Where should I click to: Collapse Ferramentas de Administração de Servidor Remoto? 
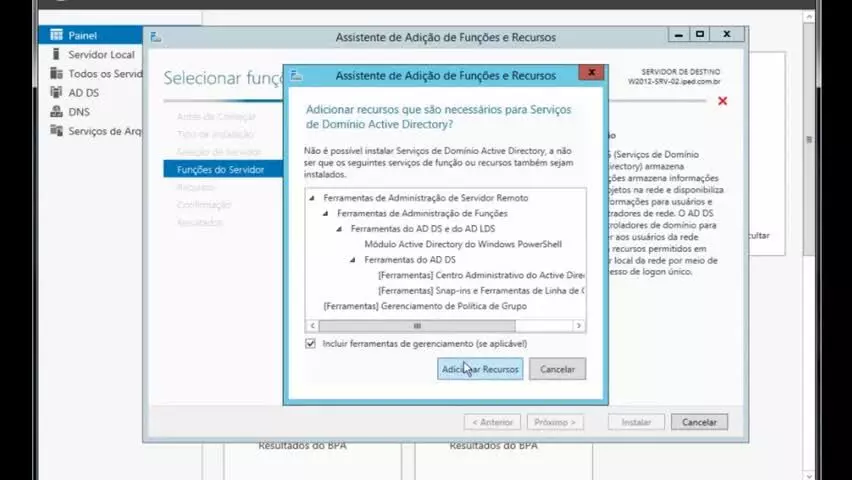(312, 198)
